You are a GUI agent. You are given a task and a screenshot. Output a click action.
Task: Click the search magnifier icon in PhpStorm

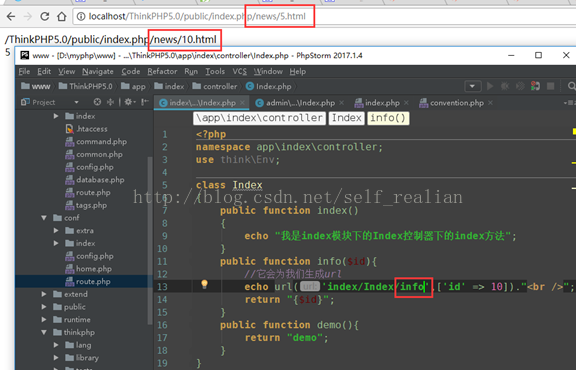tap(571, 86)
